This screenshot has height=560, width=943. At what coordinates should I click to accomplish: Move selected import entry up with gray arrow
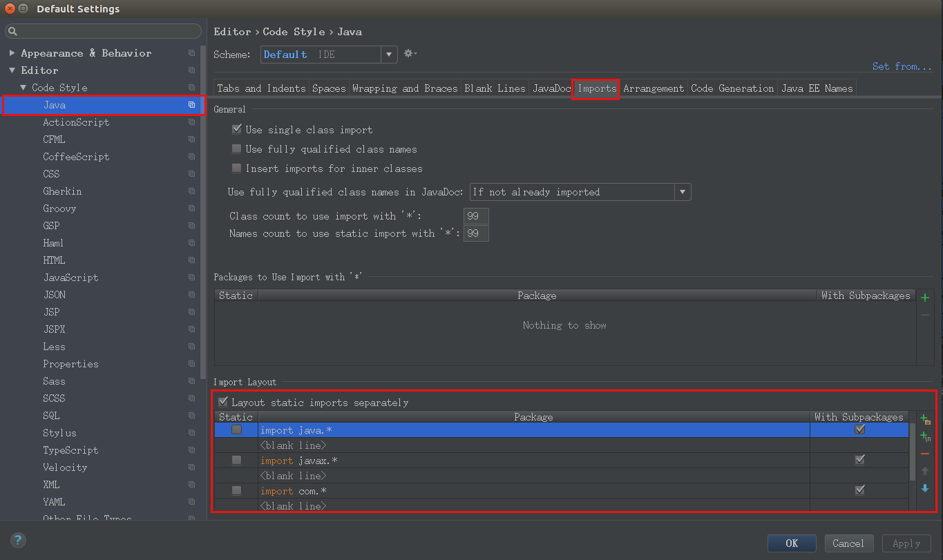tap(925, 471)
